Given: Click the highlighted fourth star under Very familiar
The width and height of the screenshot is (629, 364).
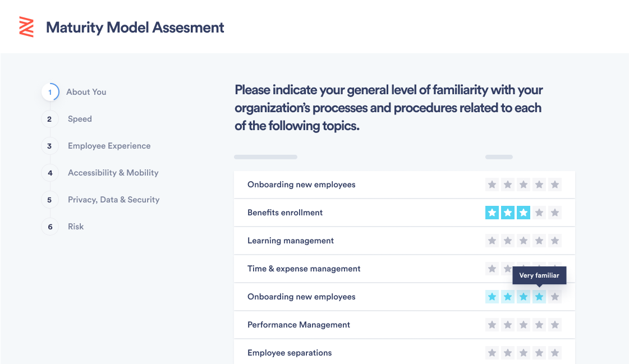Looking at the screenshot, I should [539, 297].
